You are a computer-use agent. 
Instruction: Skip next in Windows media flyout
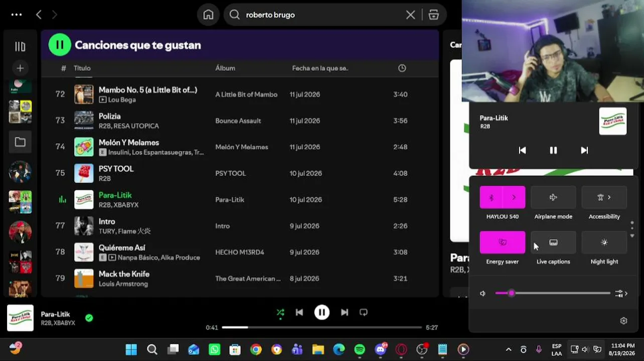coord(584,150)
